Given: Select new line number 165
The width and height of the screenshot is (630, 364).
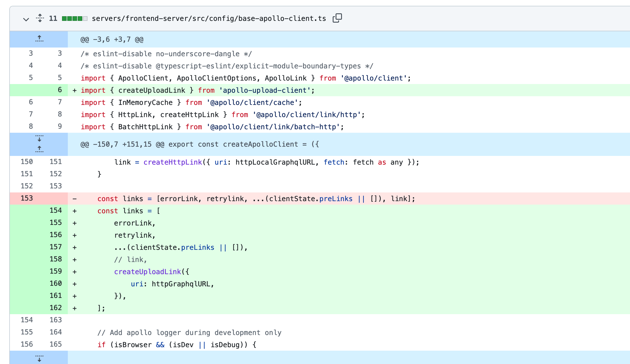Looking at the screenshot, I should (x=56, y=344).
